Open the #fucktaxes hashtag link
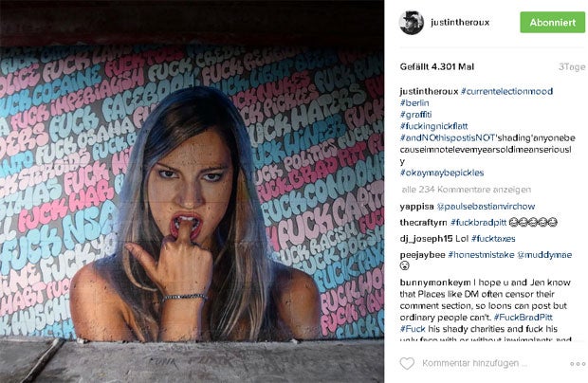Viewport: 588px width, 383px height. tap(493, 239)
